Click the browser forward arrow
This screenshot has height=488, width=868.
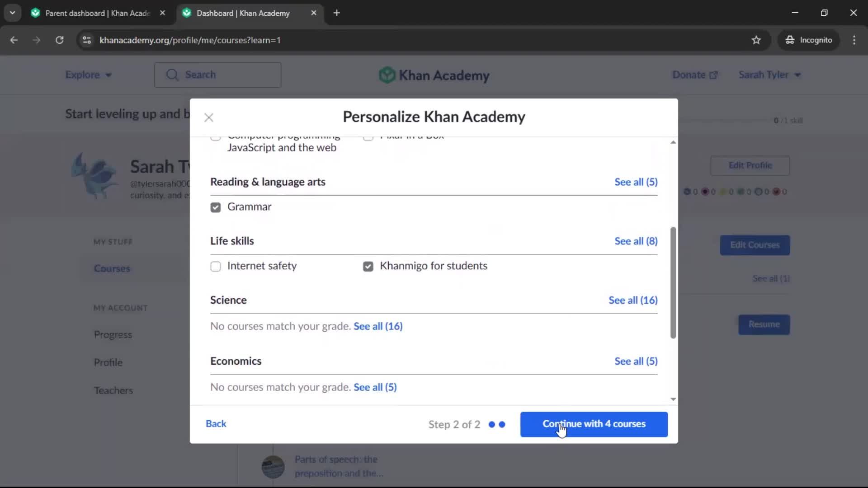click(36, 40)
